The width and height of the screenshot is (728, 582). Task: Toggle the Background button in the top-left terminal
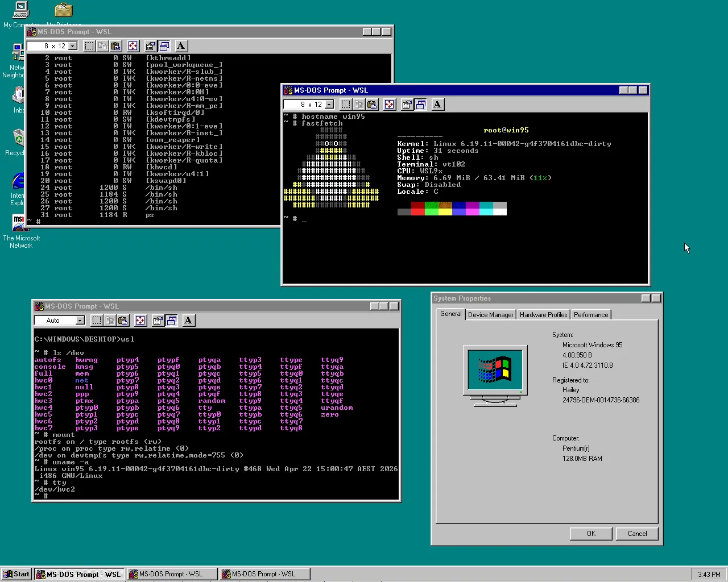click(x=164, y=45)
